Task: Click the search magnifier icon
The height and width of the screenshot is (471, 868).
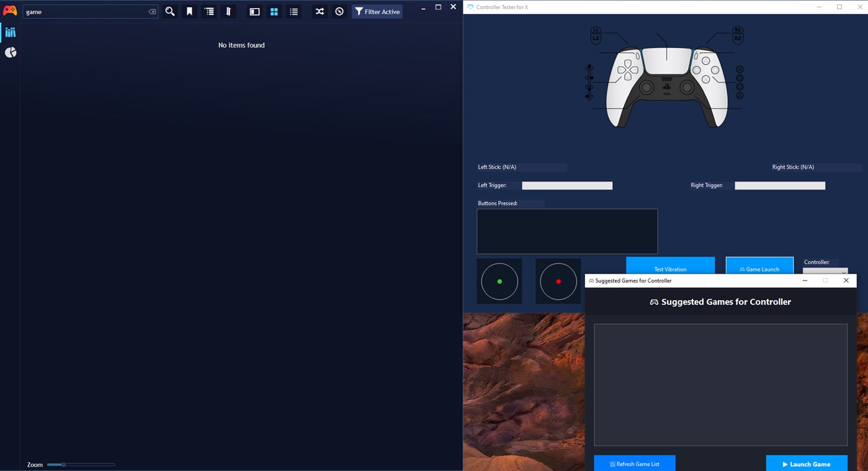Action: tap(169, 11)
